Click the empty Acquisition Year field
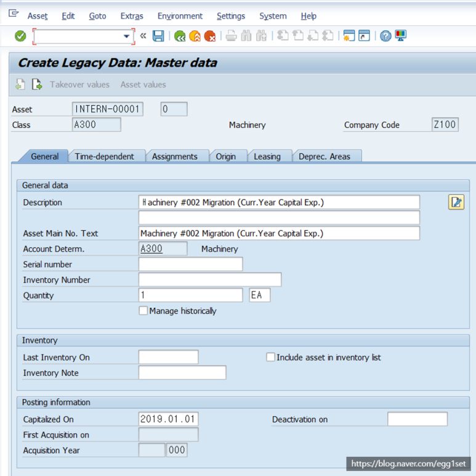 click(151, 450)
